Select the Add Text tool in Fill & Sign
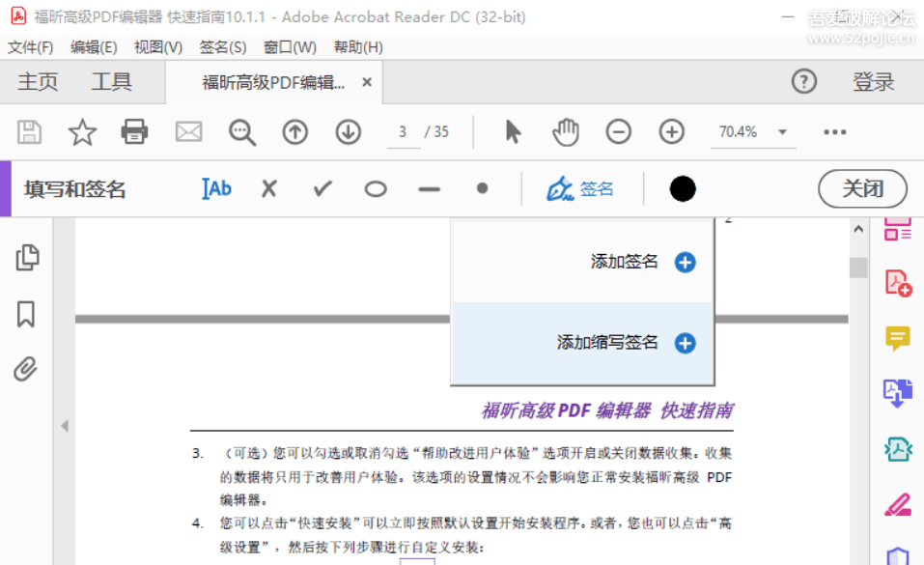The image size is (924, 565). pyautogui.click(x=216, y=188)
